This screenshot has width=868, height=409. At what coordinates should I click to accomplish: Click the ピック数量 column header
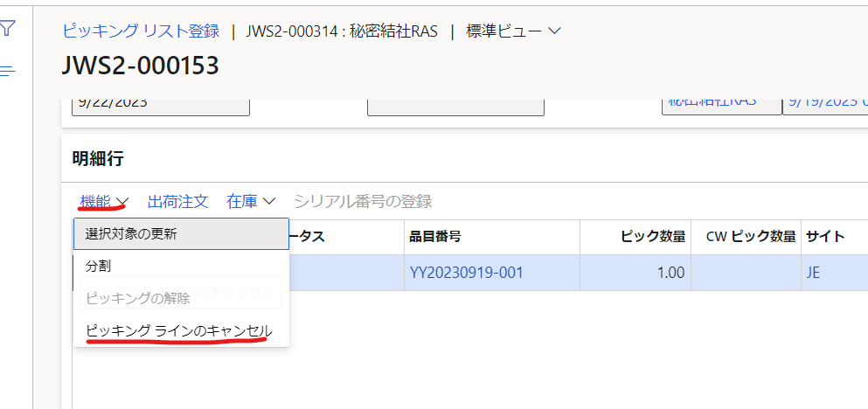(x=635, y=237)
